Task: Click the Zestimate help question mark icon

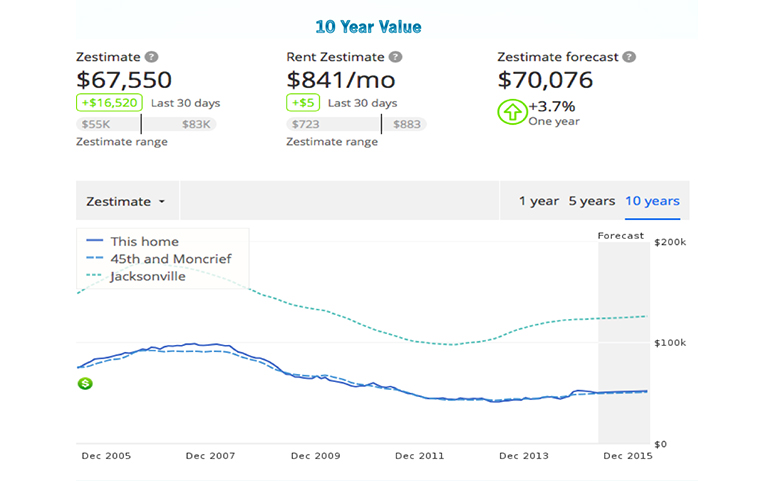Action: (151, 58)
